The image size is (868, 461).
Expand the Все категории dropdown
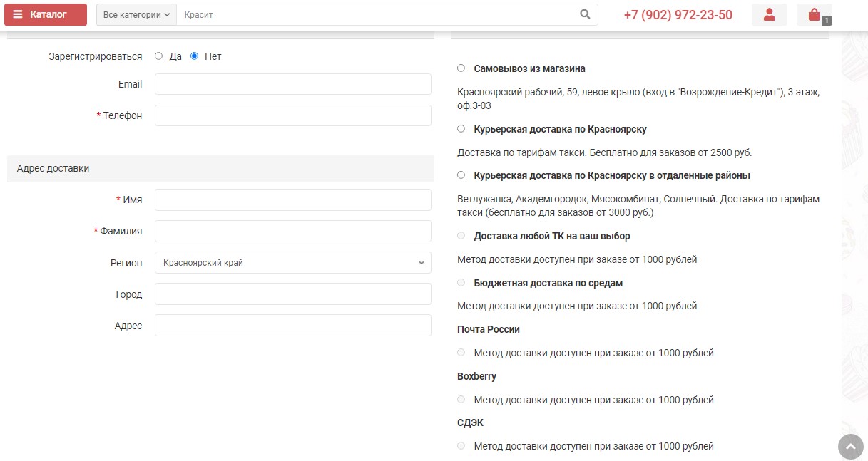tap(136, 14)
